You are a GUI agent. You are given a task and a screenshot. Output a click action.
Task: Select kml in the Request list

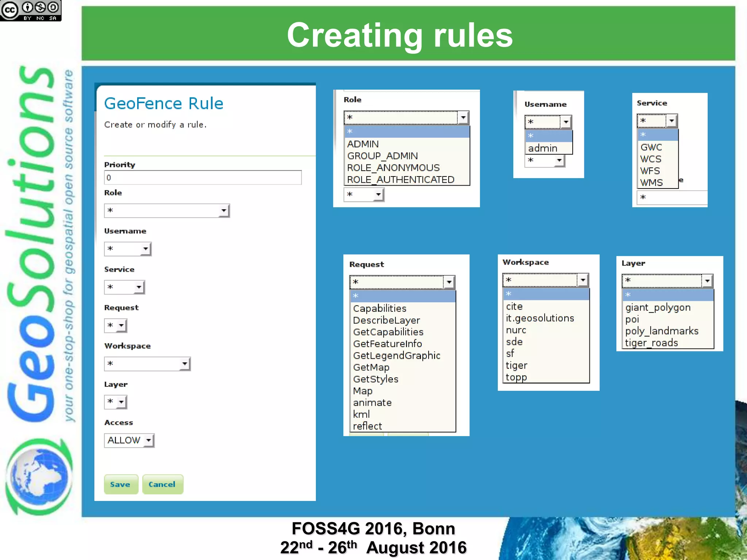(x=403, y=414)
